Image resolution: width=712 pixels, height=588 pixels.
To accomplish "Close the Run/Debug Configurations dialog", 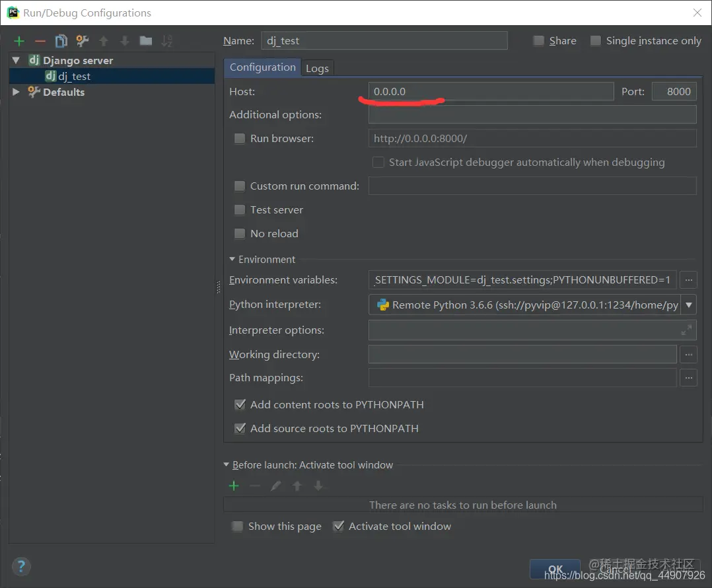I will click(x=697, y=13).
